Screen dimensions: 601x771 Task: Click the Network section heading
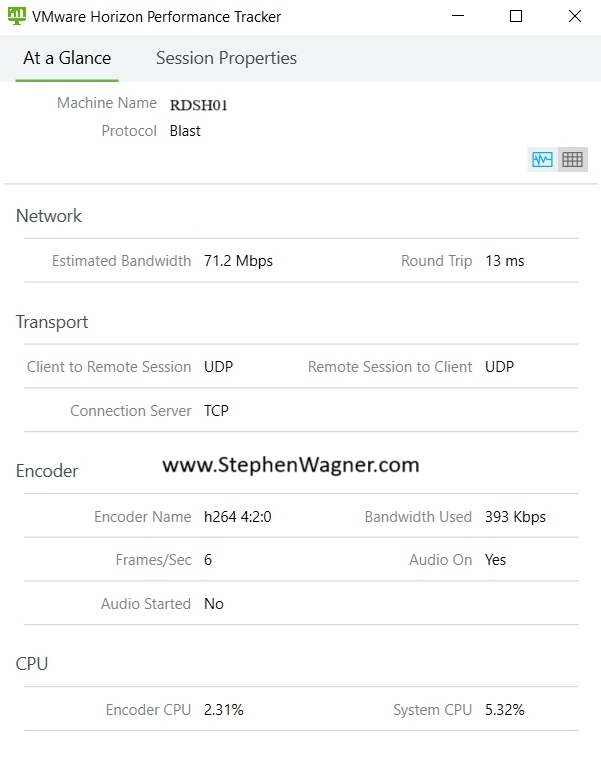click(49, 216)
